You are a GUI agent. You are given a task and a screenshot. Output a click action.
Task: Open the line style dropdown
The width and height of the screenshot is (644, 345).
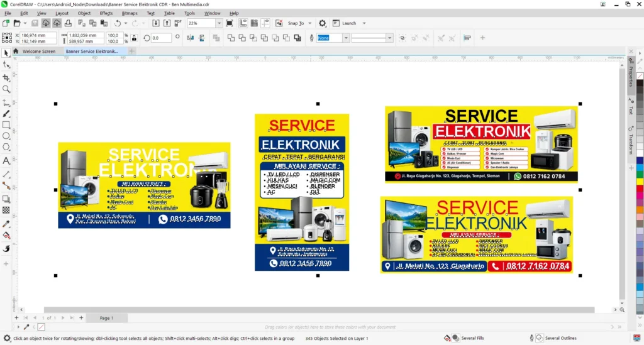point(389,38)
